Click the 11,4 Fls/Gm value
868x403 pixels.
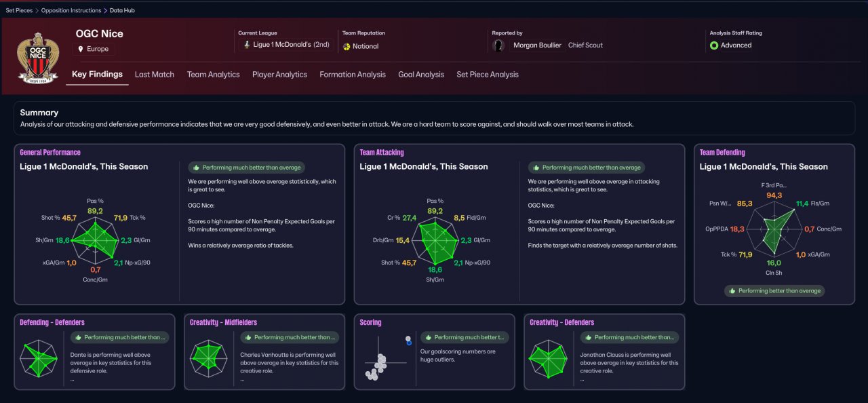pos(802,204)
